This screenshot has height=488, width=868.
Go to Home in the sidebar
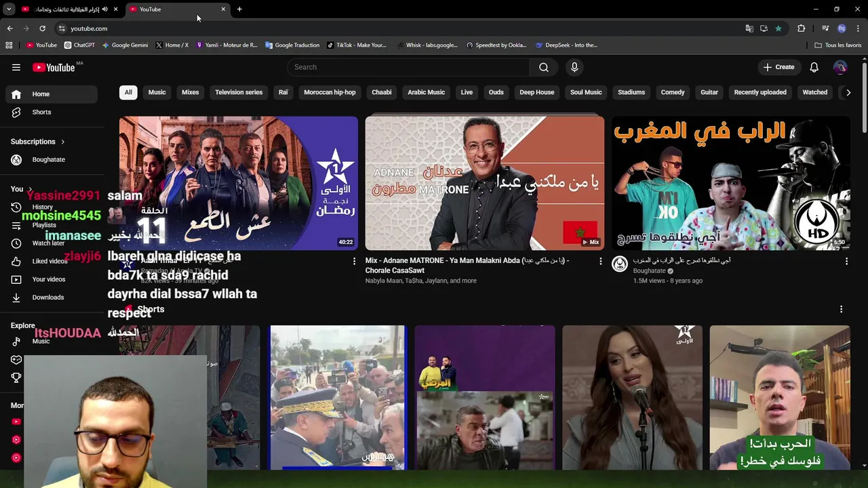(52, 94)
